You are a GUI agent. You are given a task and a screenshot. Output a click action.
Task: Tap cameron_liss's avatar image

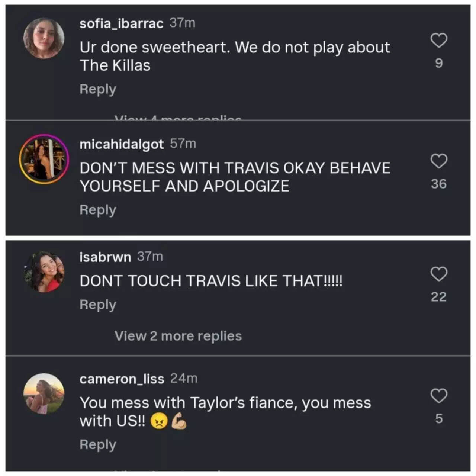[44, 394]
